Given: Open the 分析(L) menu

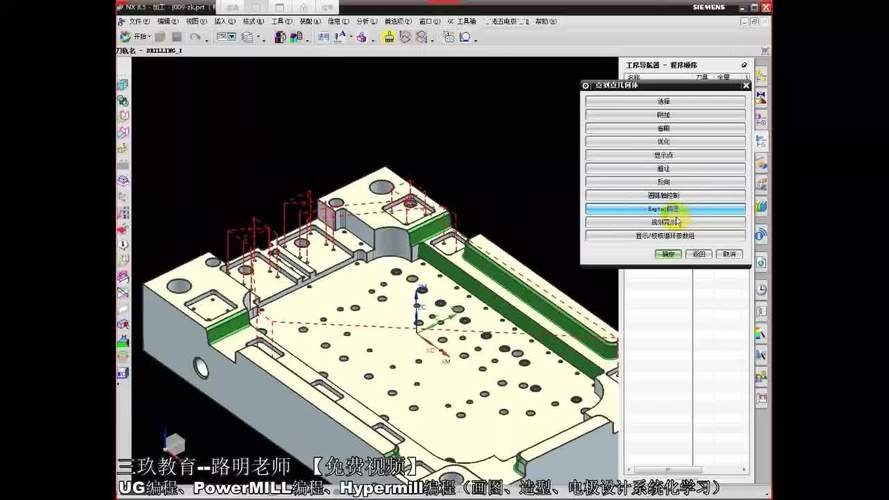Looking at the screenshot, I should point(367,22).
